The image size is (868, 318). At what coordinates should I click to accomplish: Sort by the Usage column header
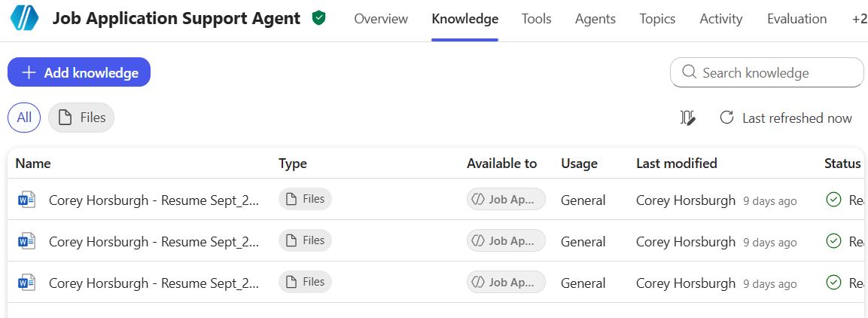click(579, 164)
